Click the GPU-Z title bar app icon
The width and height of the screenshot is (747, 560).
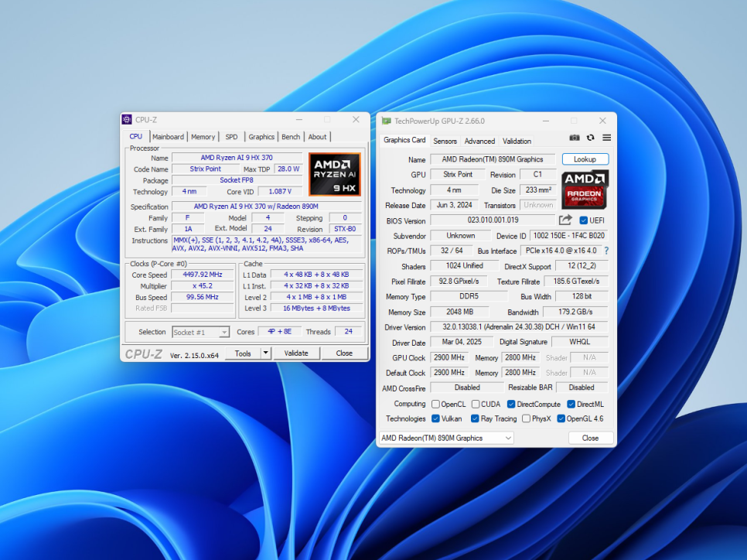(x=387, y=121)
